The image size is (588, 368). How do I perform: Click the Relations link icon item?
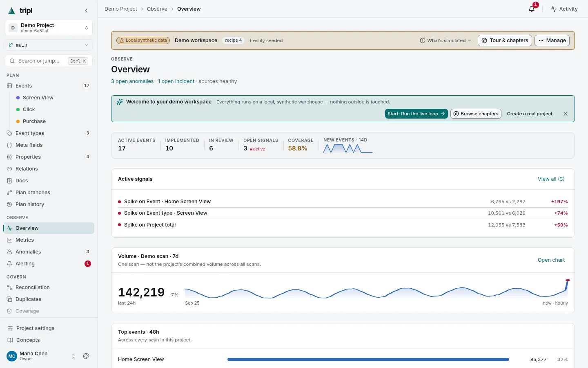pyautogui.click(x=49, y=169)
